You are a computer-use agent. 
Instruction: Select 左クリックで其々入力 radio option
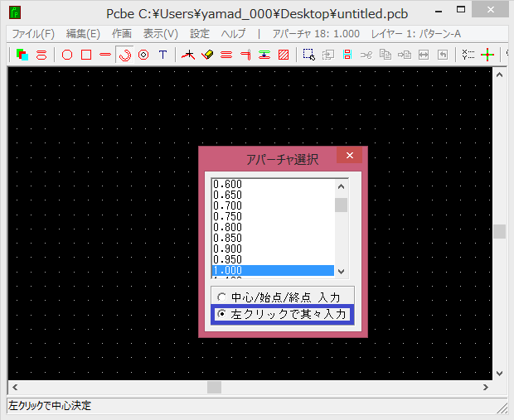pyautogui.click(x=221, y=315)
